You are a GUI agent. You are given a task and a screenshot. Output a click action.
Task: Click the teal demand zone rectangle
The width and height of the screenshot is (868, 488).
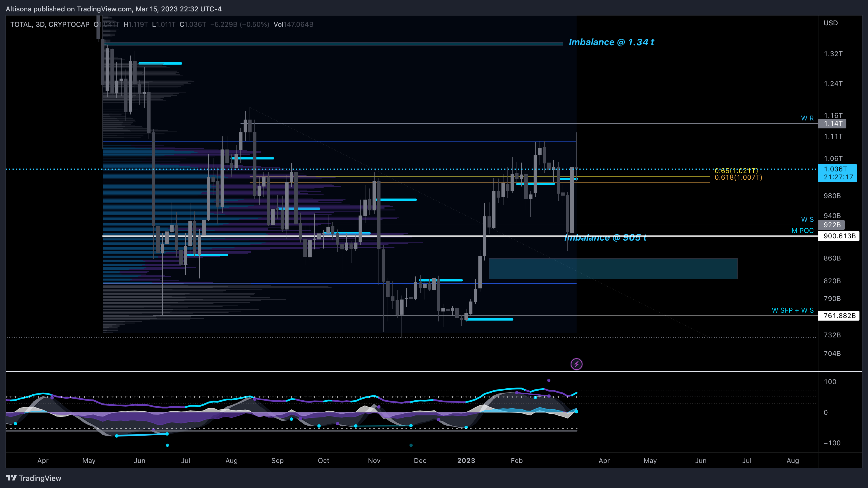point(613,268)
